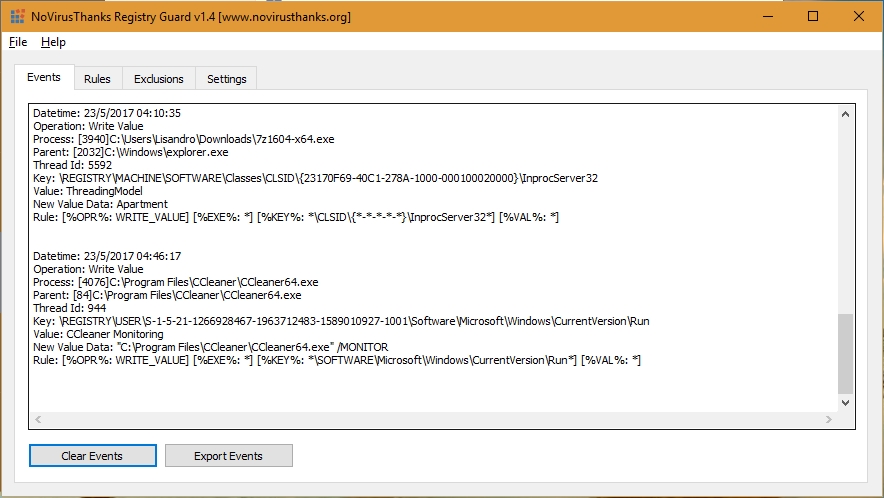
Task: Open the Help menu
Action: tap(53, 42)
